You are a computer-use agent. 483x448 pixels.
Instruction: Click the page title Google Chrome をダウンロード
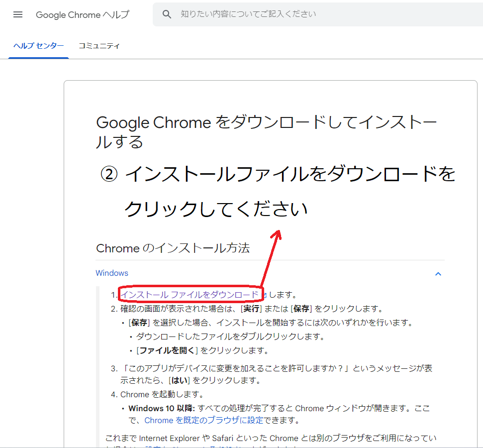click(266, 132)
